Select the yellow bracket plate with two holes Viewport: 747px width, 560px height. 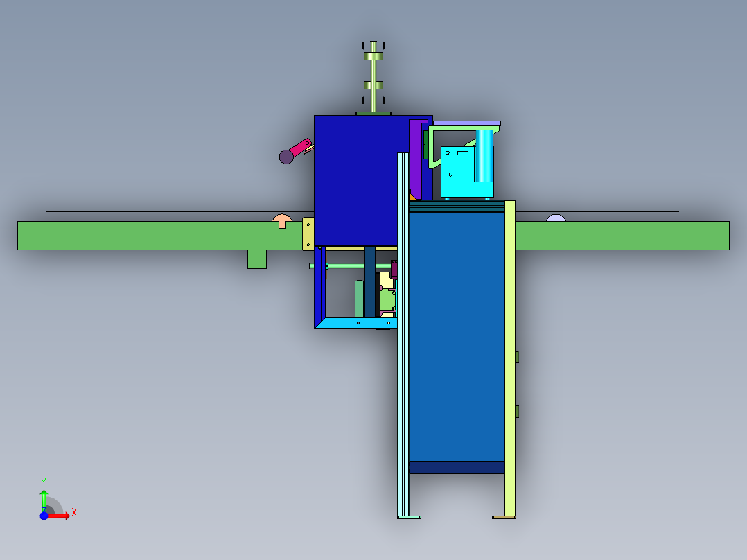click(308, 234)
